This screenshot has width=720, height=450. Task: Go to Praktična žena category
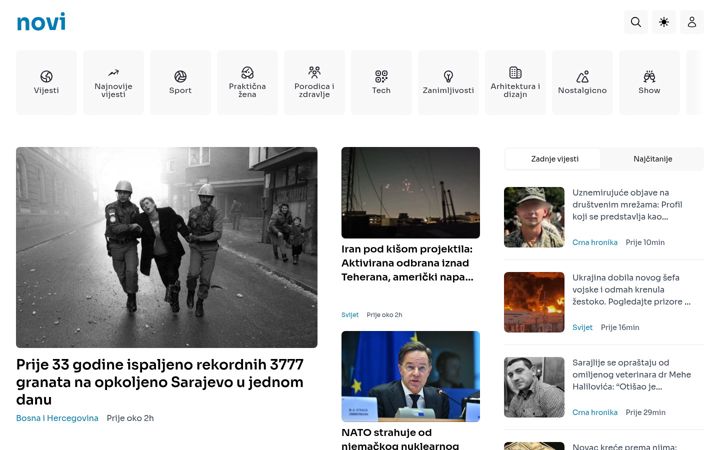click(x=247, y=82)
